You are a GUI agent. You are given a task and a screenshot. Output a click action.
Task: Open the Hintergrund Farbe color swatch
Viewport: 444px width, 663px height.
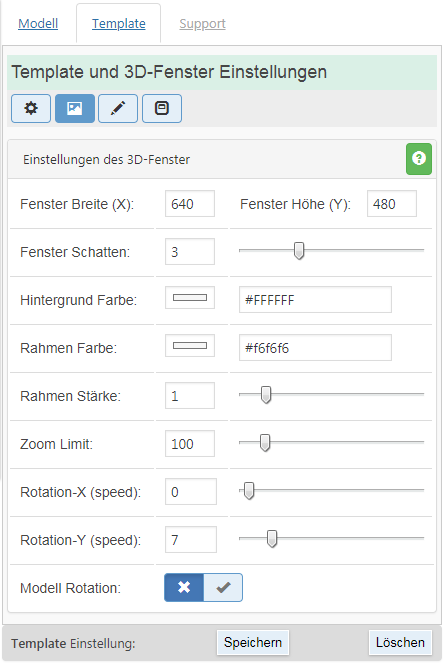190,298
